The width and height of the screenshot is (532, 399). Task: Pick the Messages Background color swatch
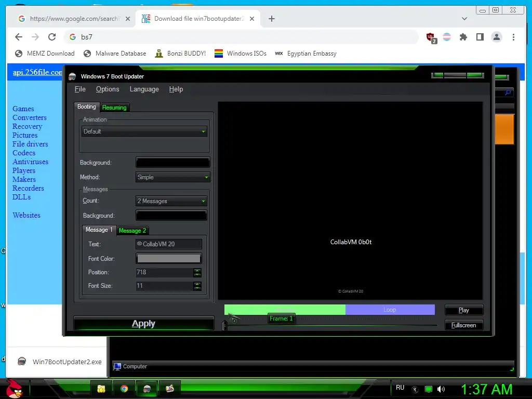171,216
